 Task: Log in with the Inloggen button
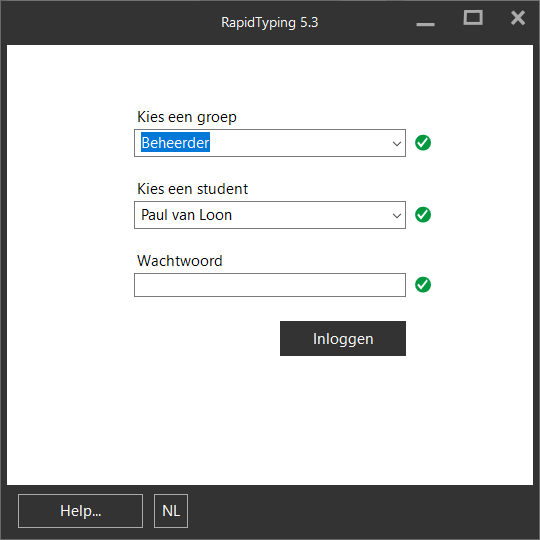(343, 339)
